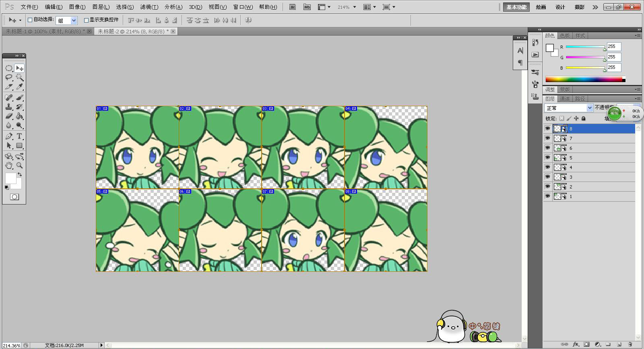644x349 pixels.
Task: Launch Mini Bridge with Mb icon
Action: coord(307,7)
